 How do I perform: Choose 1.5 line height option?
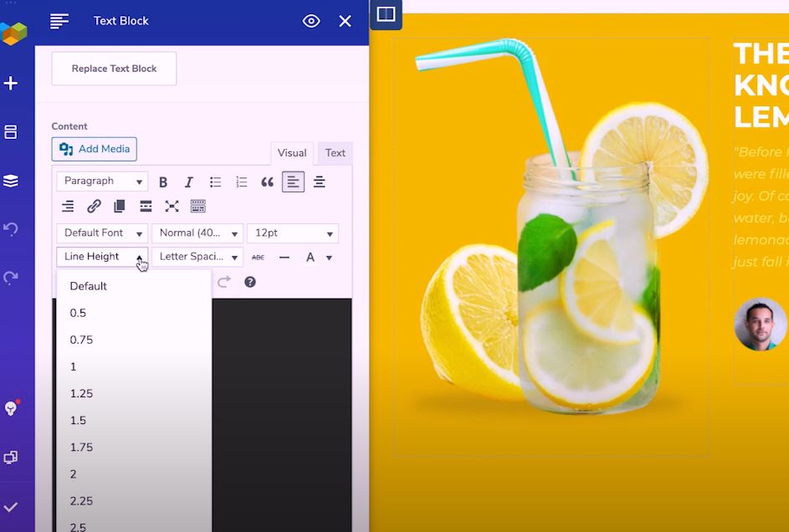pos(134,421)
